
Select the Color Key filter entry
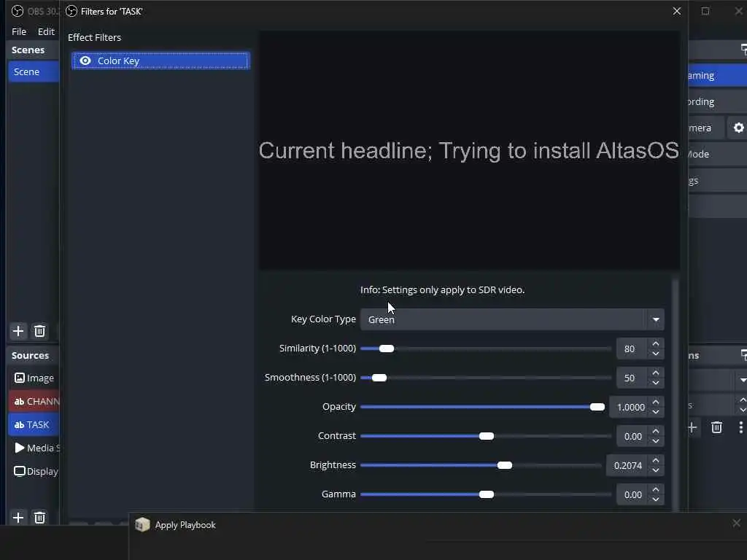(x=160, y=61)
